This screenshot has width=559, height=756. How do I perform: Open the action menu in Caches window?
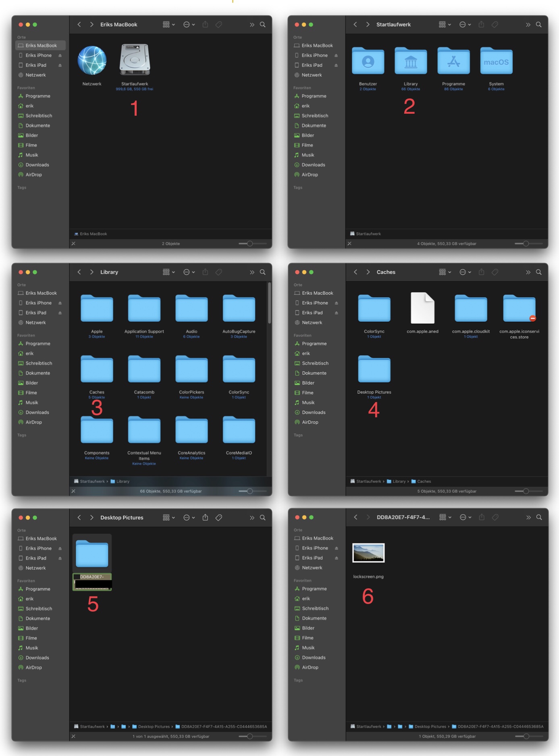pos(465,272)
